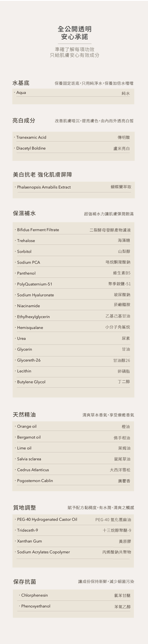Click the 水基底 section heading
Screen dimensions: 148x644
pos(21,83)
